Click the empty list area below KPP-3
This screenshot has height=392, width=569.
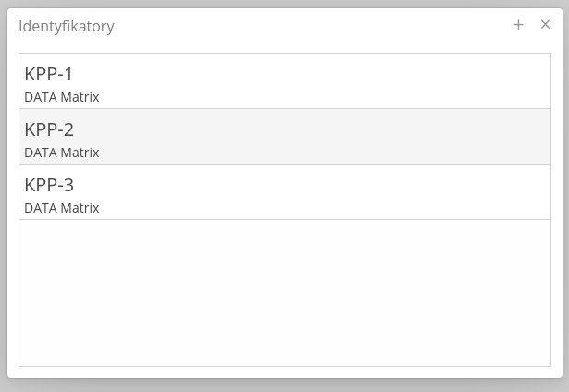[285, 292]
